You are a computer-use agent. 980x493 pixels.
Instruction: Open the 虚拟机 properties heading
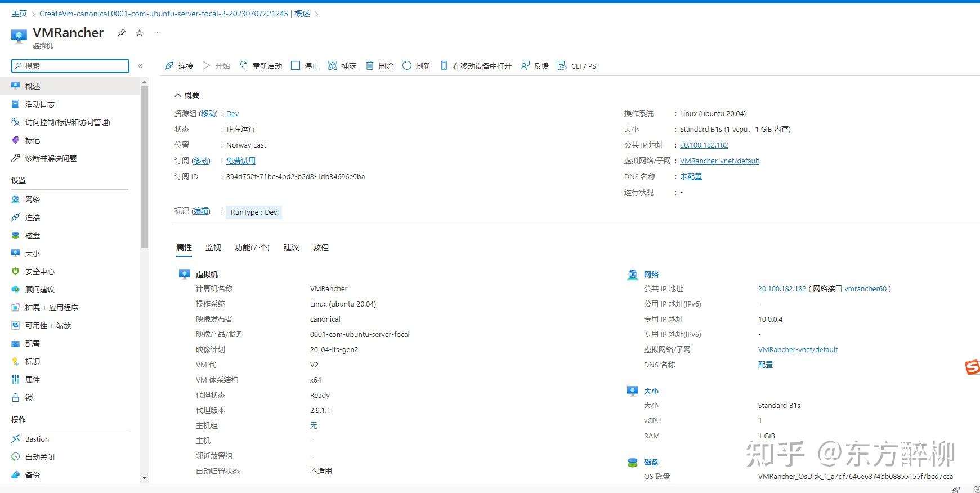coord(207,274)
